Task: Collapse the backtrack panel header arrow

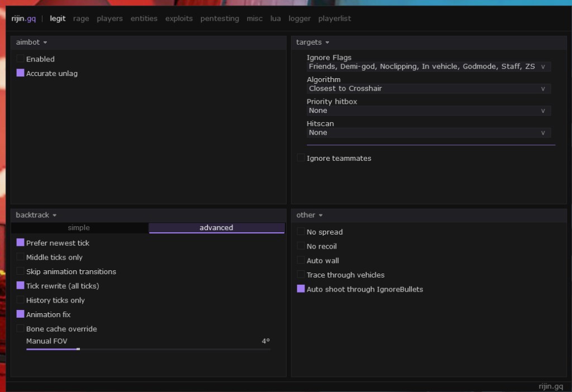Action: pos(54,216)
